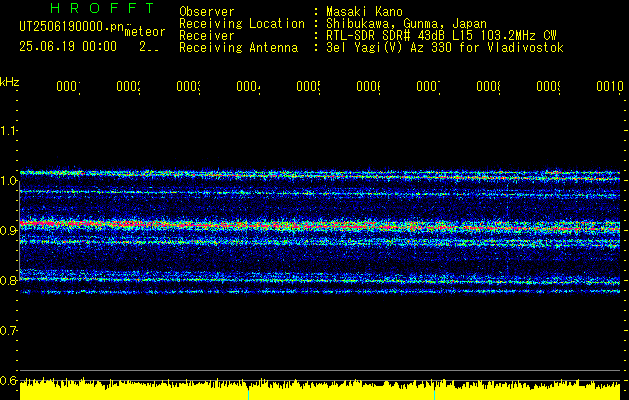Click the 0.6 kHz axis label
The height and width of the screenshot is (400, 629).
(x=8, y=380)
